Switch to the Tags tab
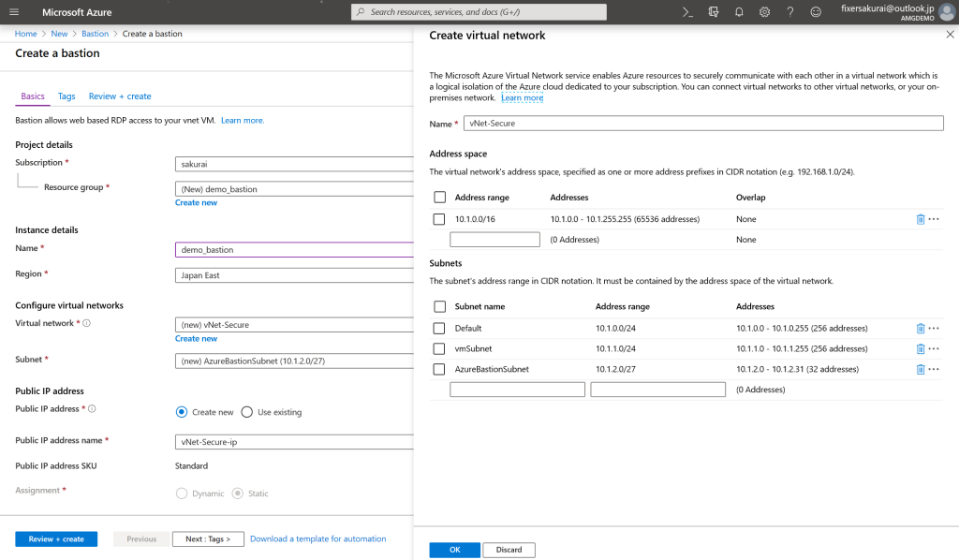 coord(66,96)
